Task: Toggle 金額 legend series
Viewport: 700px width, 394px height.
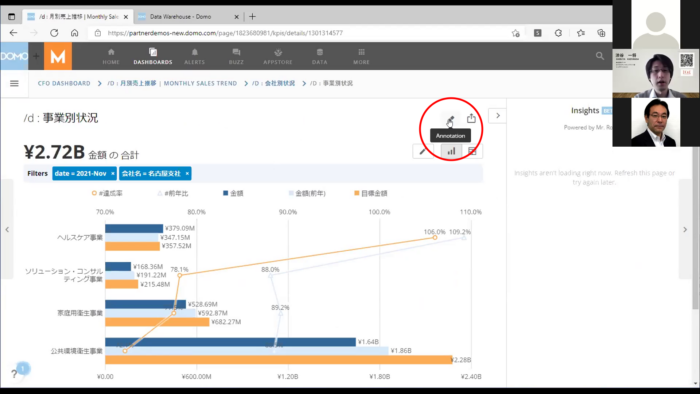Action: 233,193
